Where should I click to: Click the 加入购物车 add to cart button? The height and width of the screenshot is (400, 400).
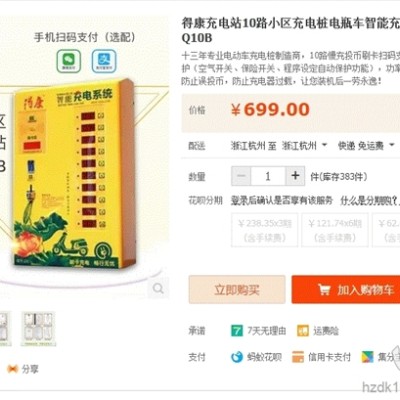(347, 290)
